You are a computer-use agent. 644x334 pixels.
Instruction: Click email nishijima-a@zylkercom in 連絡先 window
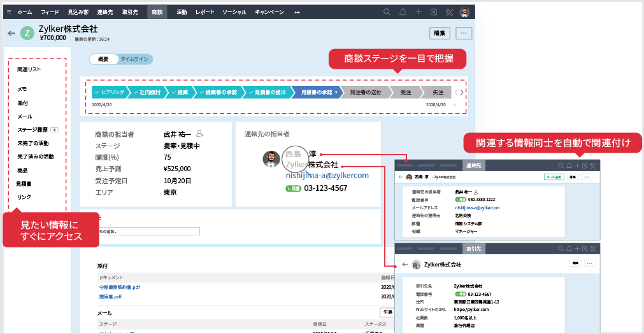click(x=477, y=207)
